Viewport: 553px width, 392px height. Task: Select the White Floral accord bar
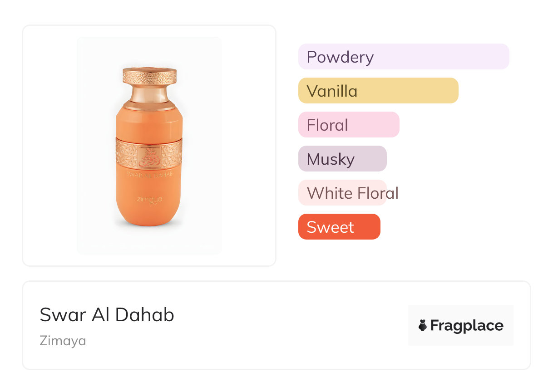tap(342, 193)
